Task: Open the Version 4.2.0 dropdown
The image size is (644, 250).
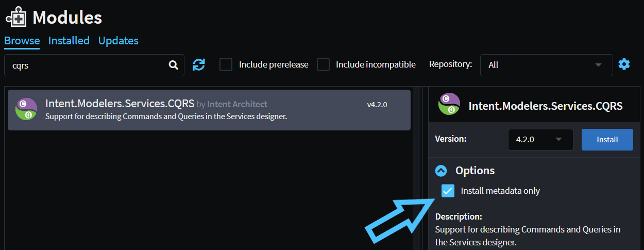Action: 540,140
